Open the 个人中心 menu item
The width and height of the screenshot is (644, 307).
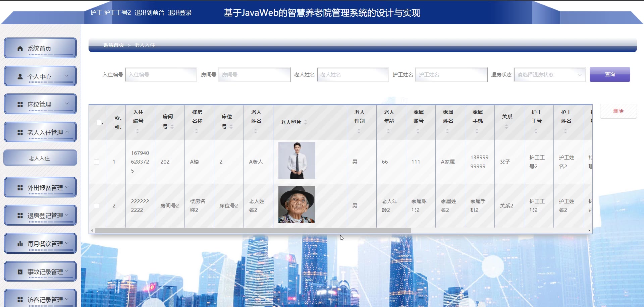(40, 76)
